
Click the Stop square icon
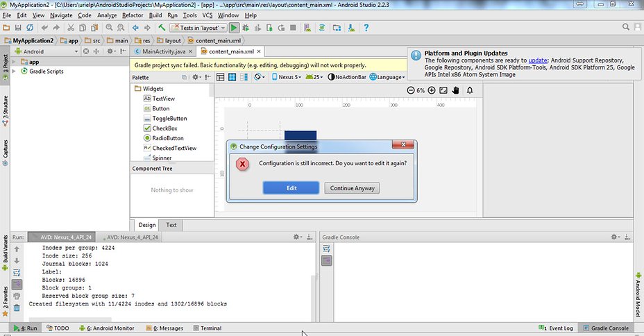coord(293,28)
